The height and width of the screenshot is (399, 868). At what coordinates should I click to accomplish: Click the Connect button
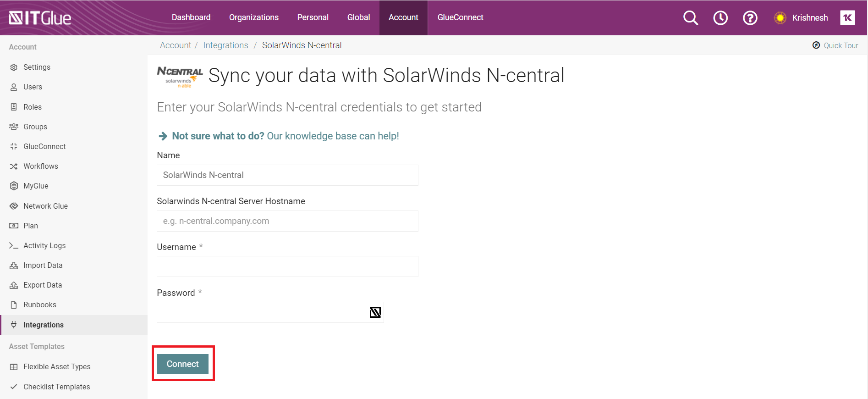click(x=182, y=364)
